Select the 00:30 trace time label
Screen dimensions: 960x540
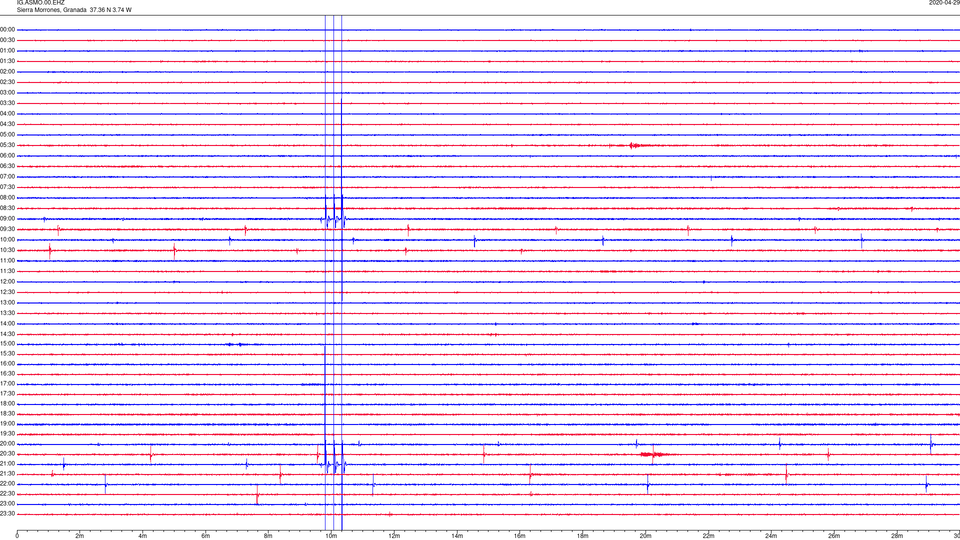click(x=7, y=40)
